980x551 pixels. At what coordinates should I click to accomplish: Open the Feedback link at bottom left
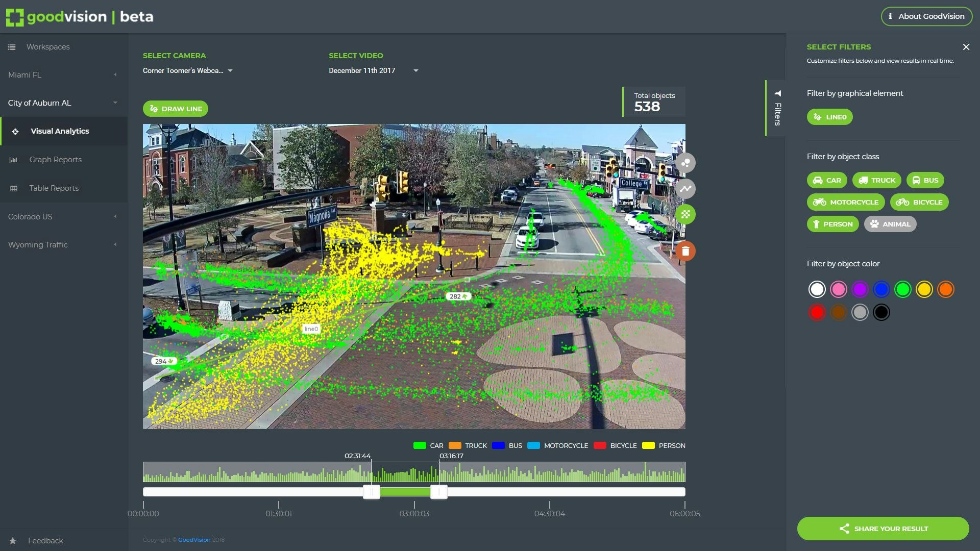[x=45, y=540]
